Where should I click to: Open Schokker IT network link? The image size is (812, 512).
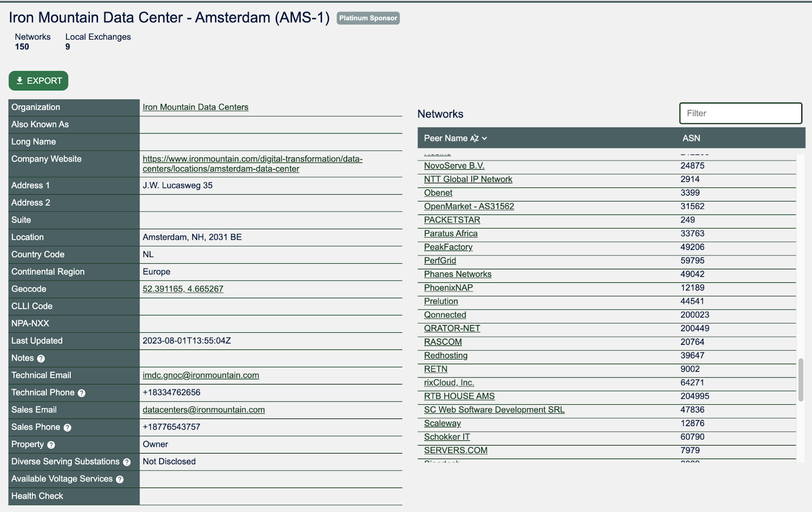[x=447, y=437]
